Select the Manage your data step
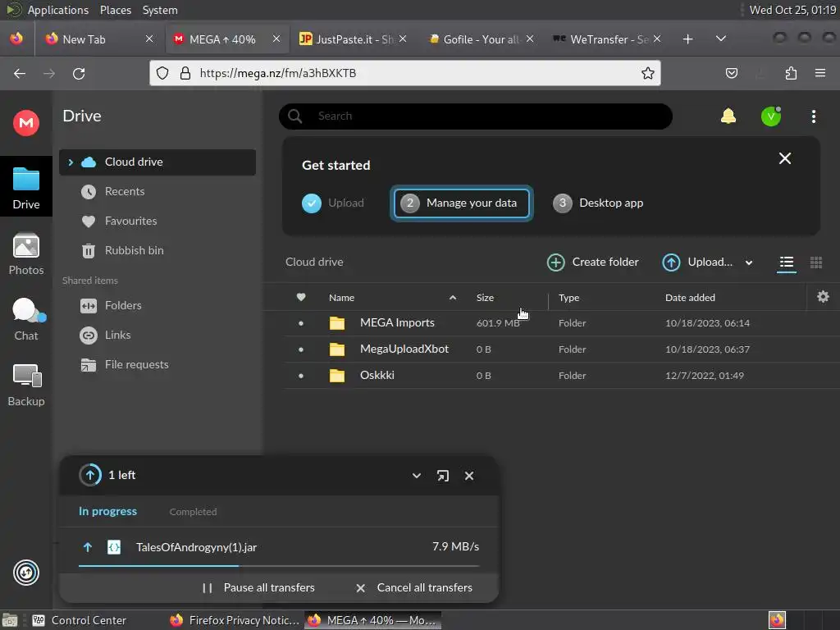Image resolution: width=840 pixels, height=630 pixels. [x=461, y=203]
